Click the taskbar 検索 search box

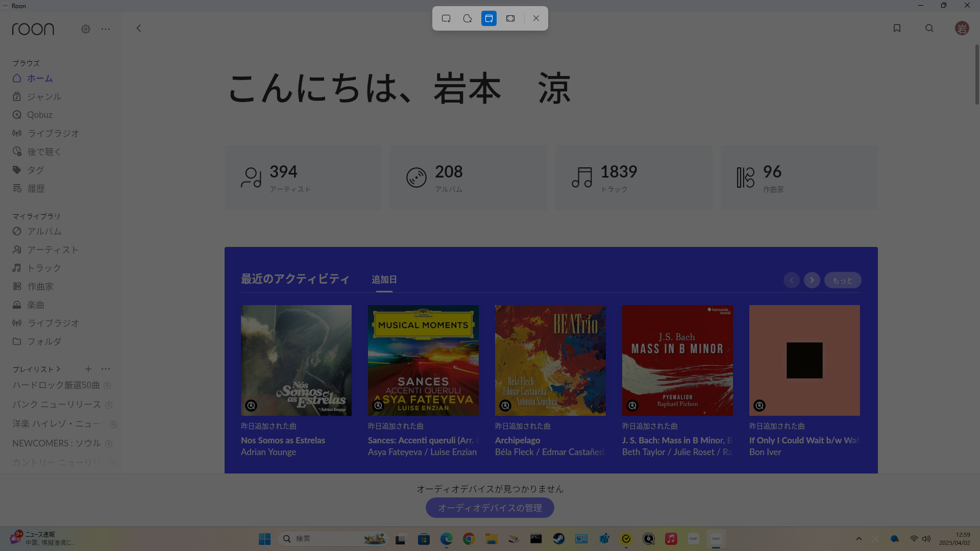[x=333, y=539]
